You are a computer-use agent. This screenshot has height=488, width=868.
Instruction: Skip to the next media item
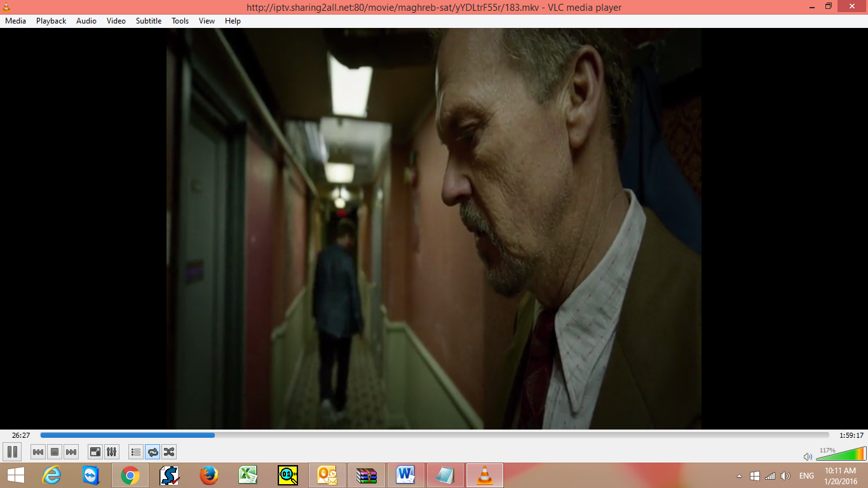[x=71, y=452]
